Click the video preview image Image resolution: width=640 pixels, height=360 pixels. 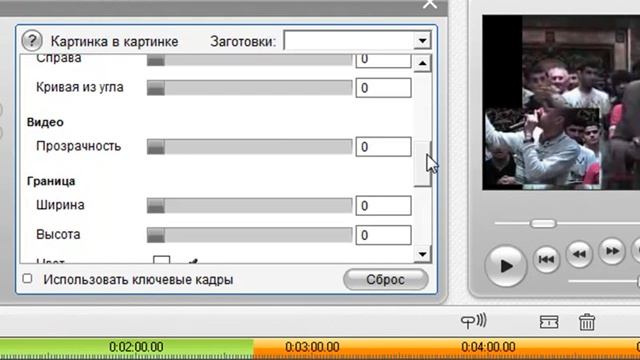click(561, 102)
